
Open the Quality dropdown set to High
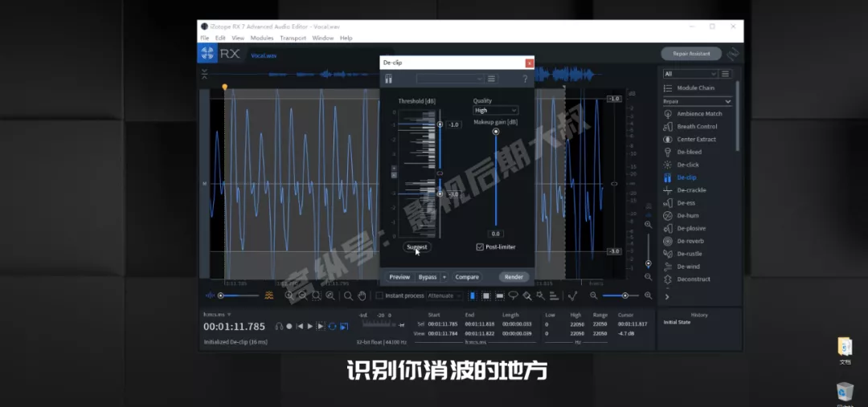click(495, 111)
